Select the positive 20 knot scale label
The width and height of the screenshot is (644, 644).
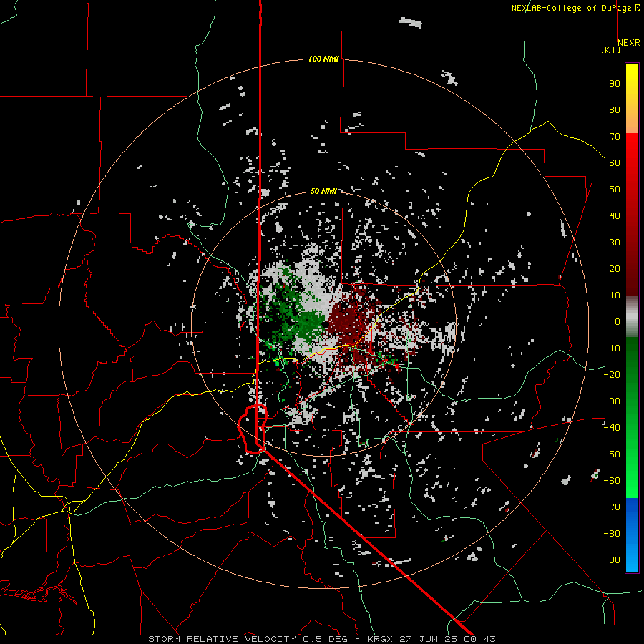coord(615,268)
